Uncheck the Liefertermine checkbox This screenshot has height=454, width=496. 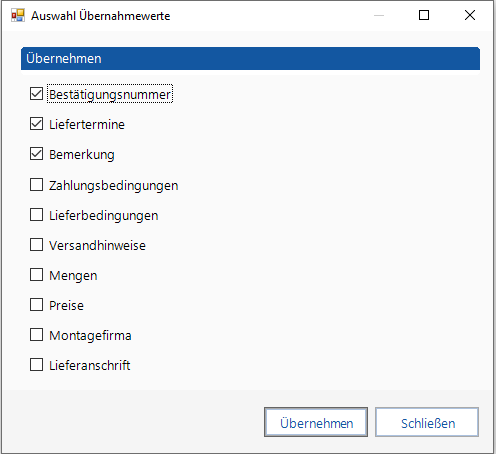(x=36, y=124)
